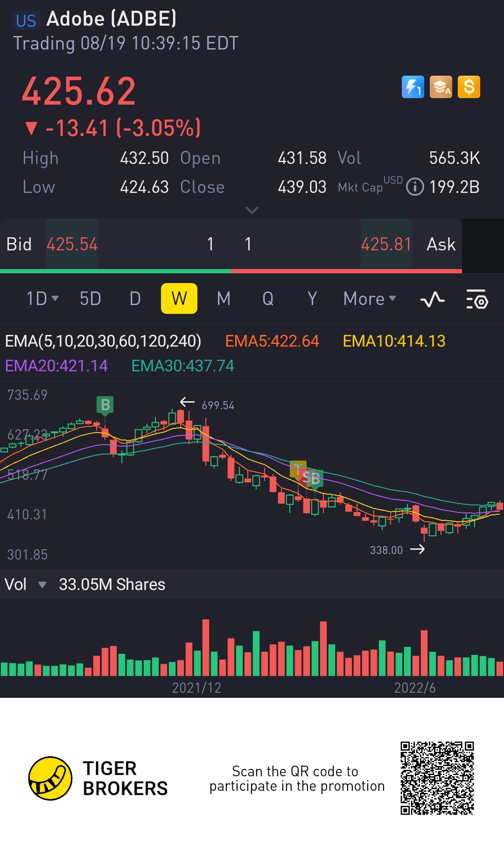Tap the Low value 424.63
This screenshot has width=504, height=859.
pos(145,187)
